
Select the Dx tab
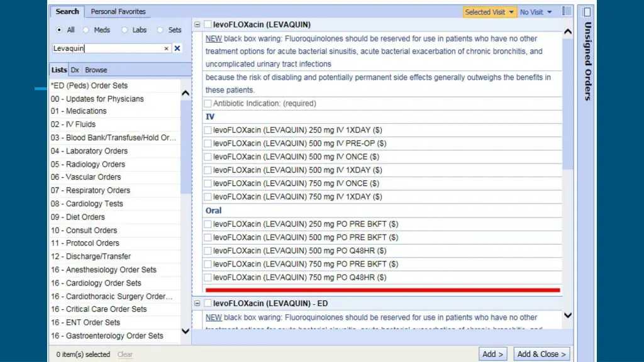coord(75,70)
